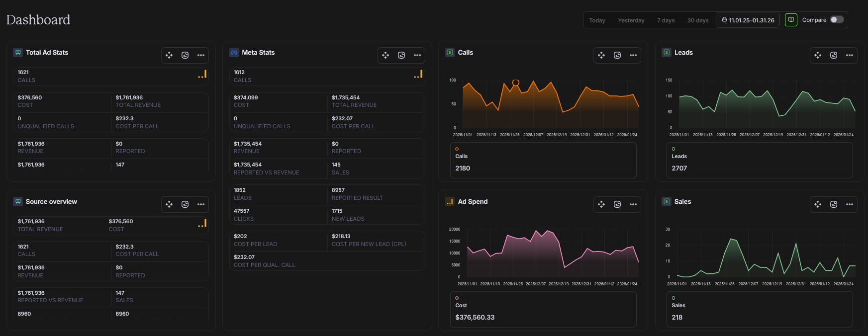
Task: Click move handle on Total Ad Stats widget
Action: [169, 55]
